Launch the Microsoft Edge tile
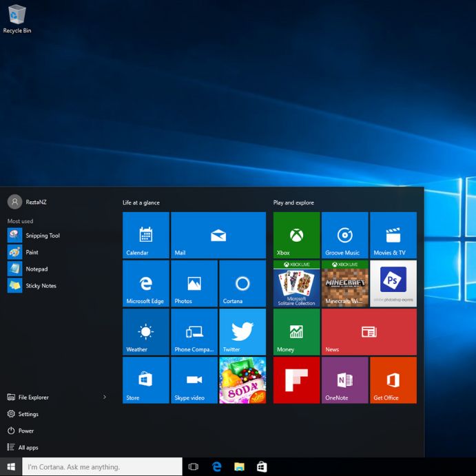 click(x=146, y=283)
